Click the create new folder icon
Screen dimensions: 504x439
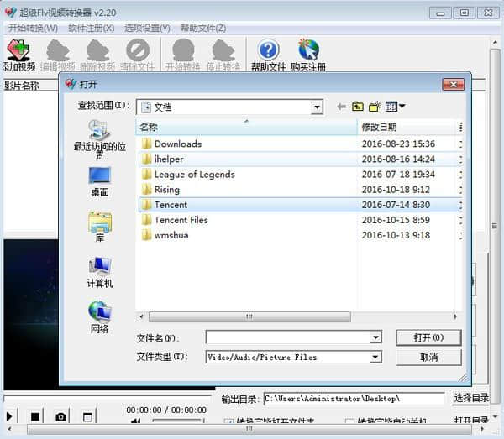375,107
